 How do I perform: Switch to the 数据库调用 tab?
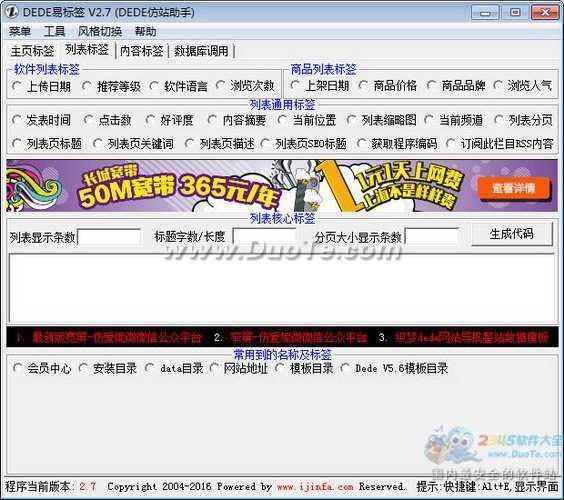(x=201, y=51)
